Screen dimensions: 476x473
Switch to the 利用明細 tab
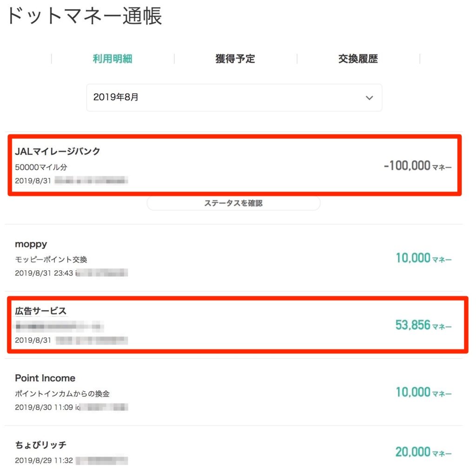click(112, 59)
